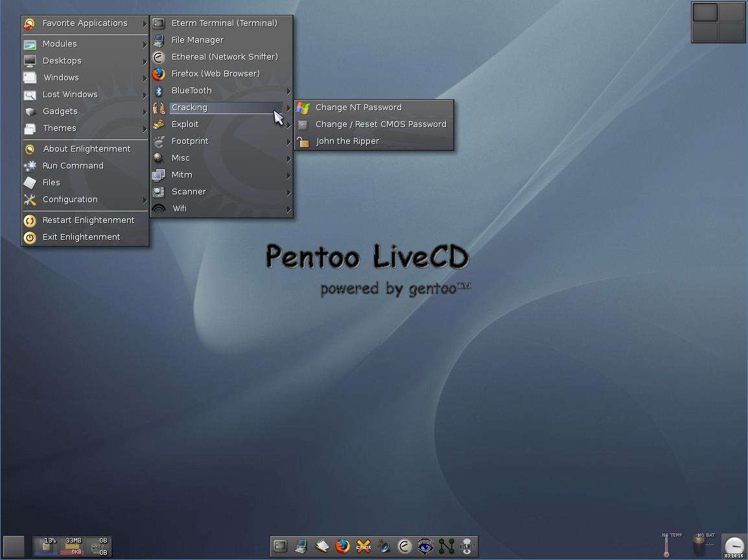Open the notepad editor icon in dock
Image resolution: width=748 pixels, height=560 pixels.
[x=322, y=546]
